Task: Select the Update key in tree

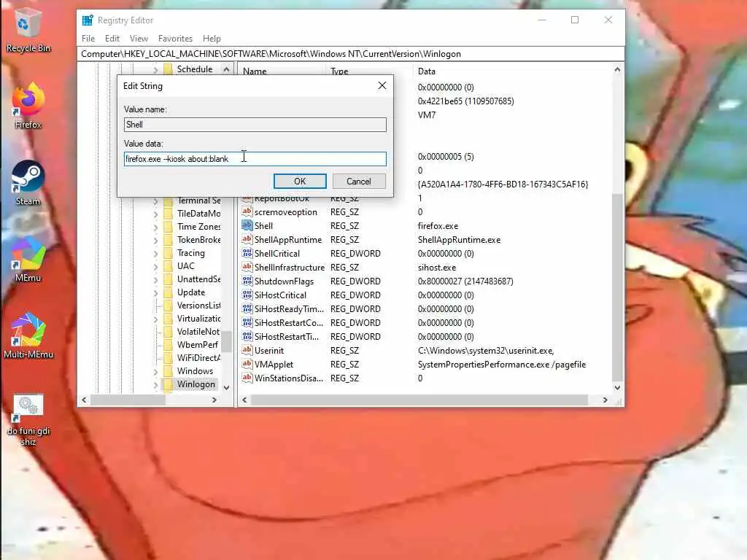Action: (191, 292)
